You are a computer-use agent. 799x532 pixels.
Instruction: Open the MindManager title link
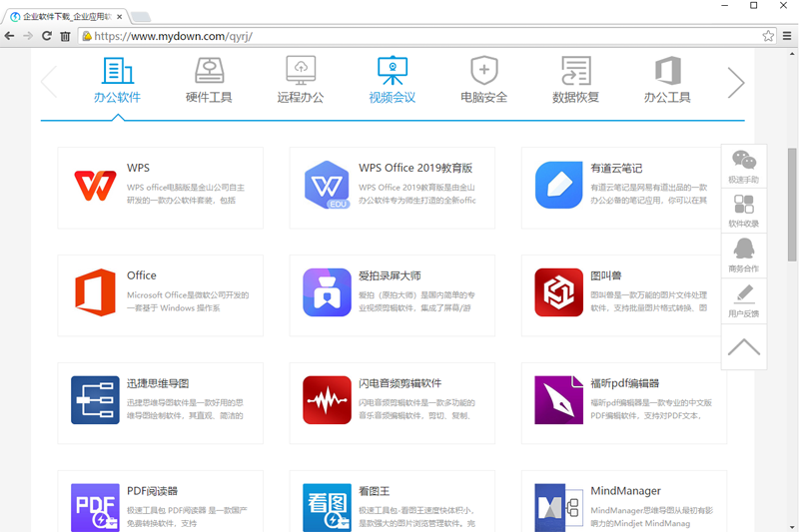tap(626, 491)
